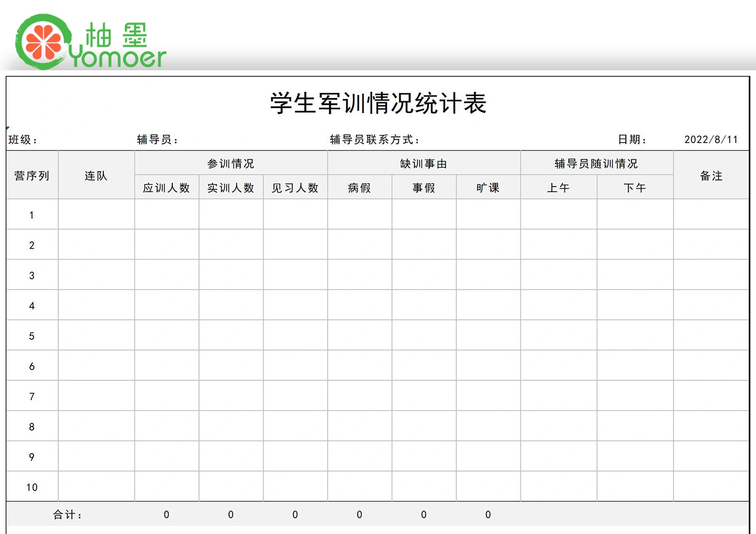Select the 辅导员随训情况 header cell
Screen dimensions: 756x534
(596, 164)
